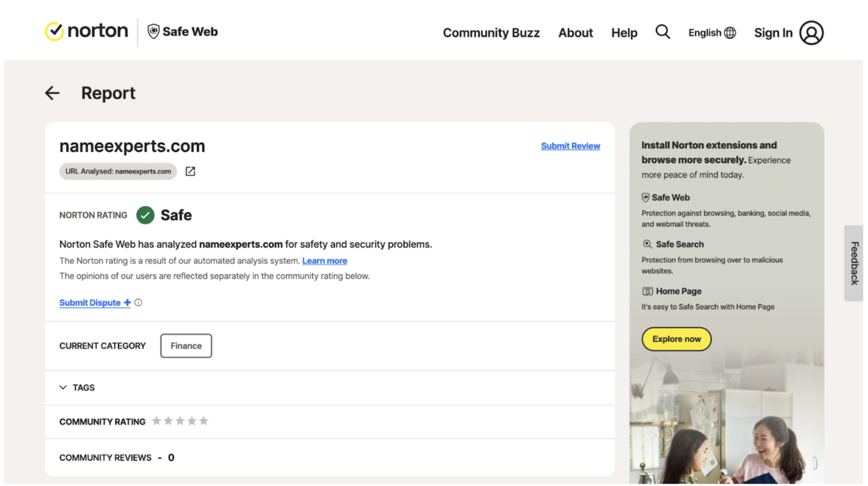Click the Safe Search sidebar heading
Viewport: 868px width, 486px height.
(680, 245)
